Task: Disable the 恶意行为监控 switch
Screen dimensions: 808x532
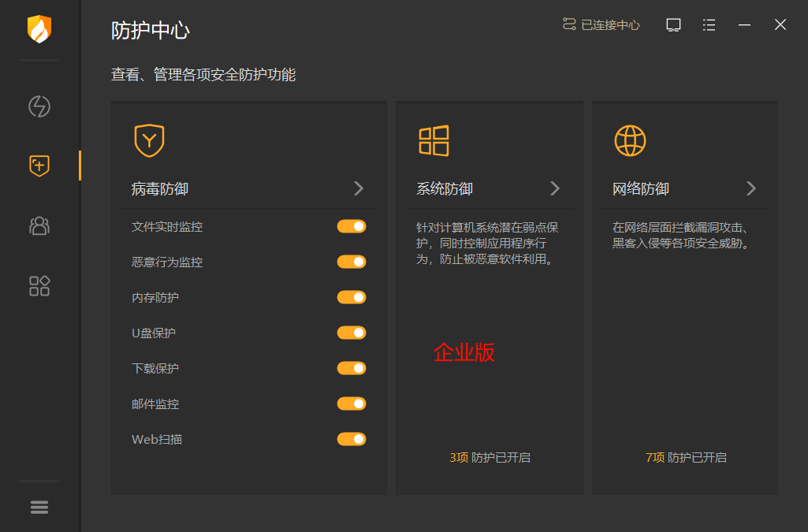Action: (352, 262)
